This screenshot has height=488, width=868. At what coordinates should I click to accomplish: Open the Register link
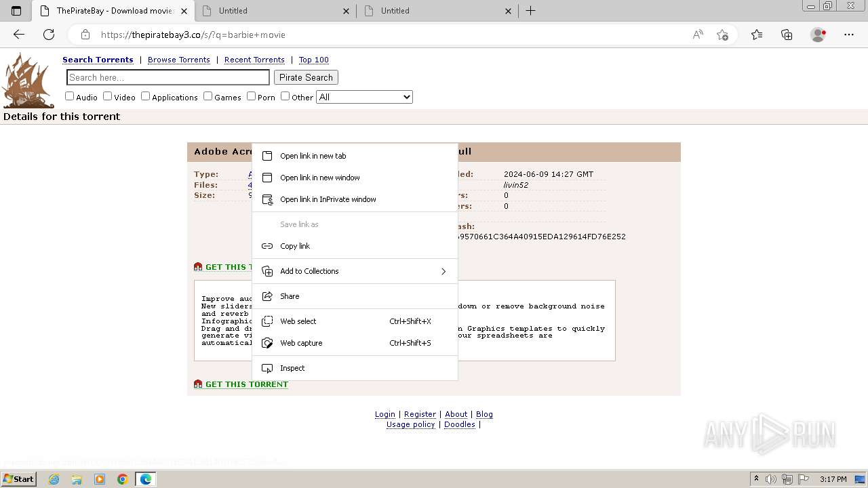coord(420,414)
